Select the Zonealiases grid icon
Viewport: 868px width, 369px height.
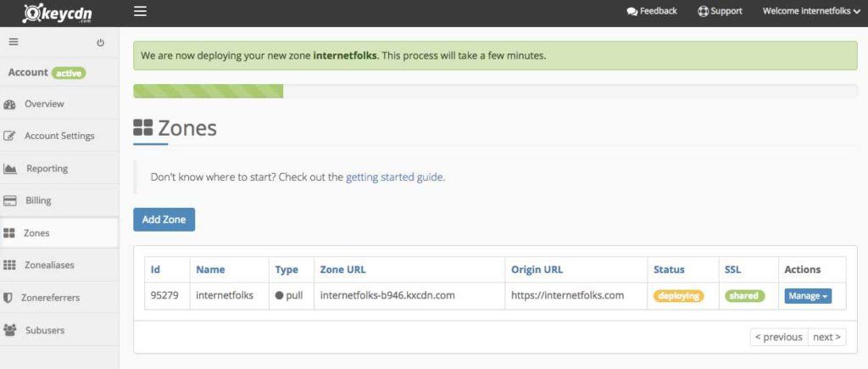point(10,266)
